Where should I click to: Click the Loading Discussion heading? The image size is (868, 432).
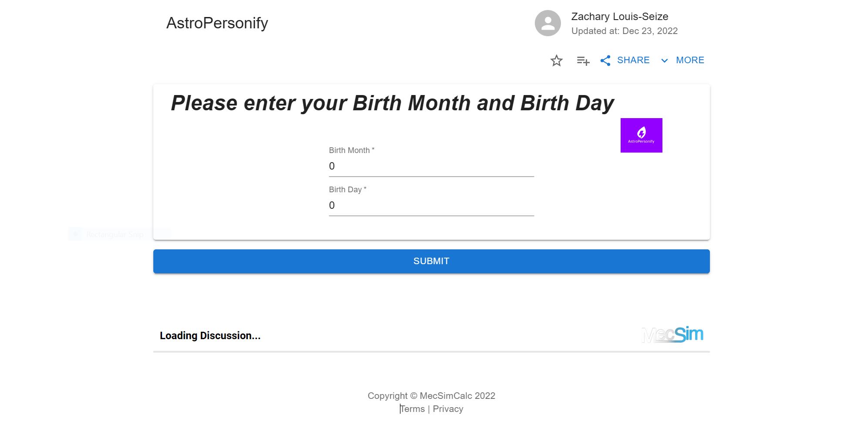(210, 336)
